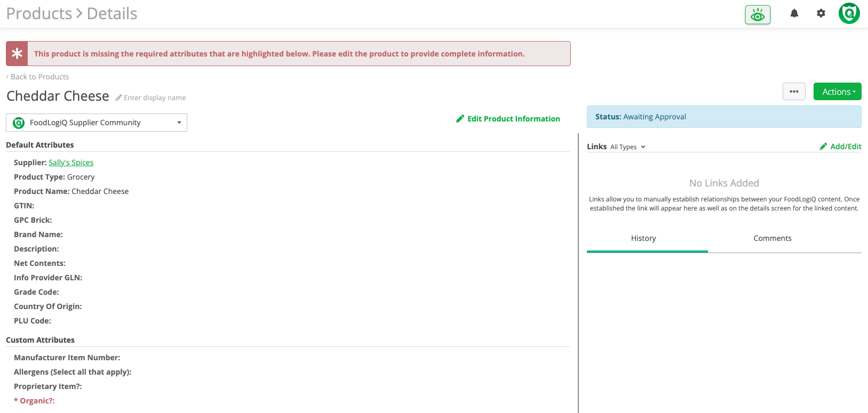Click the FoodLogiQ community logo icon
868x413 pixels.
19,123
